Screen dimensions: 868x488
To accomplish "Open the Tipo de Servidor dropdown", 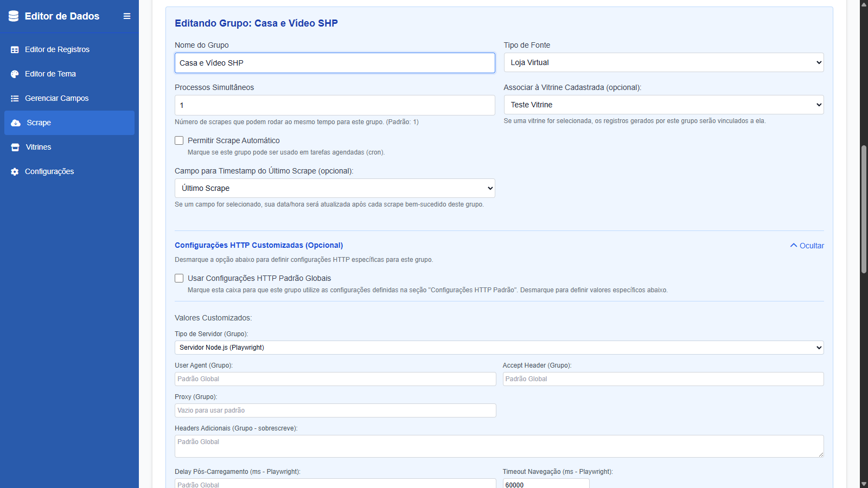I will (x=499, y=348).
